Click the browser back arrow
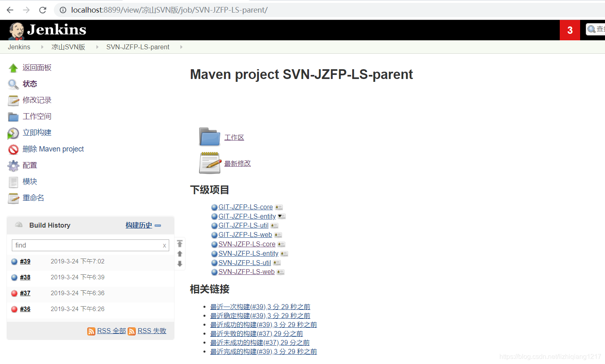Viewport: 605px width, 364px height. [10, 10]
